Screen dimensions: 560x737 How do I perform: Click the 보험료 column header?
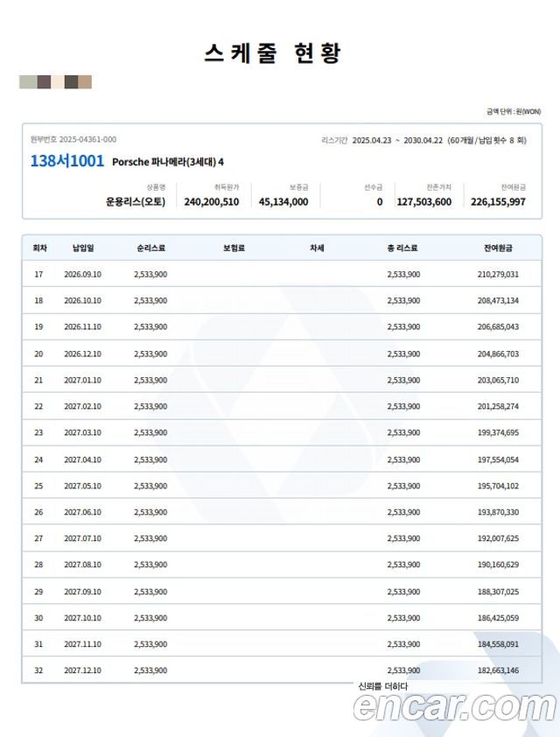[234, 248]
